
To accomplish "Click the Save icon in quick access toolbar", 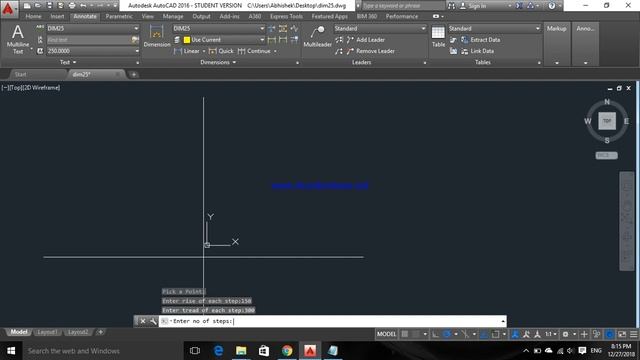I will point(49,6).
